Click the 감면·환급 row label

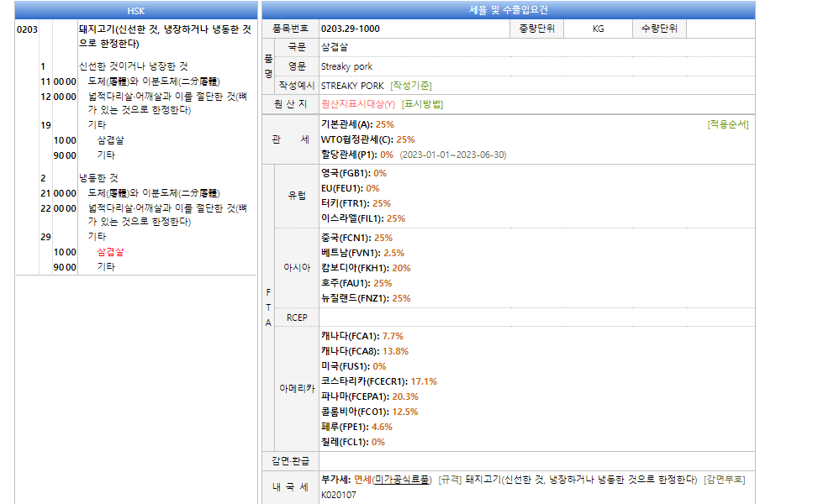click(x=290, y=461)
